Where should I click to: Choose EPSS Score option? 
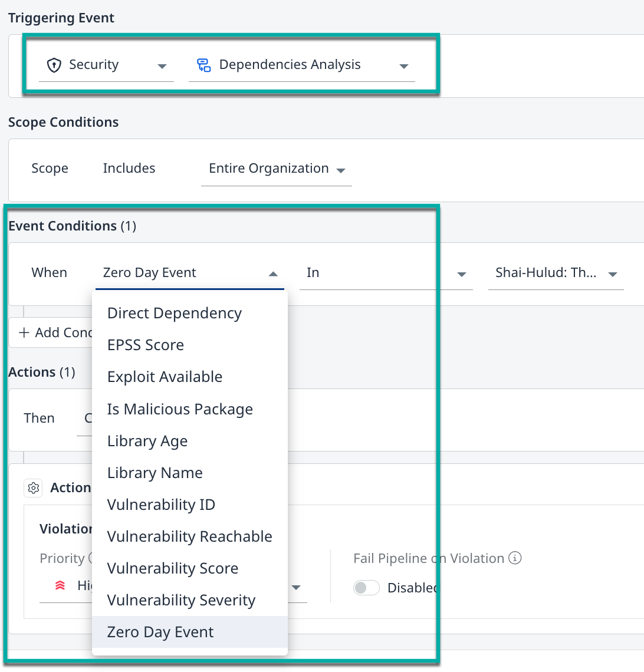pos(146,345)
